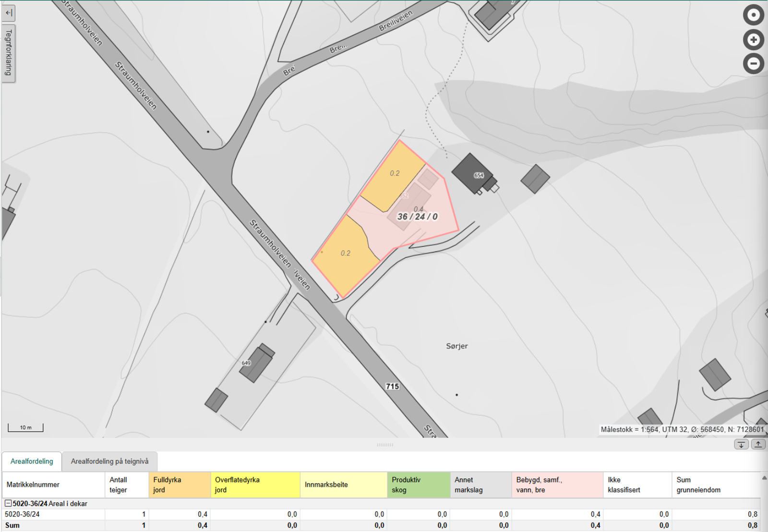
Task: Click the zoom out minus icon
Action: 753,63
